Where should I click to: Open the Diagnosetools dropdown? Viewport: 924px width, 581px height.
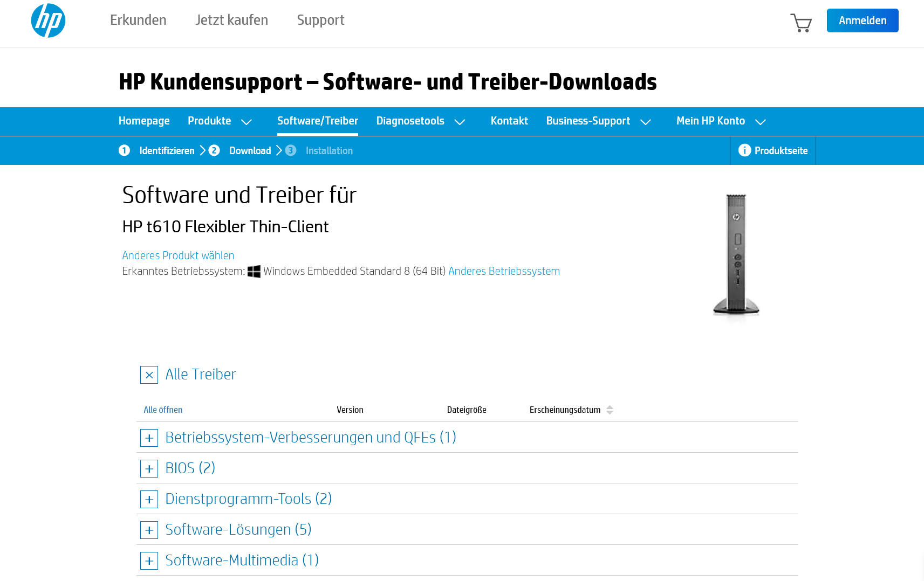point(421,121)
